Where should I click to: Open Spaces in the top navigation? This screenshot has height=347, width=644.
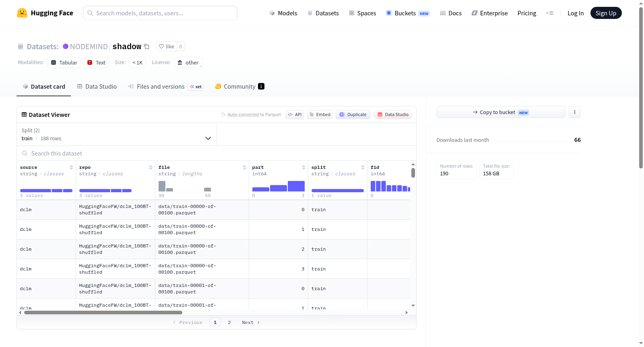point(362,13)
